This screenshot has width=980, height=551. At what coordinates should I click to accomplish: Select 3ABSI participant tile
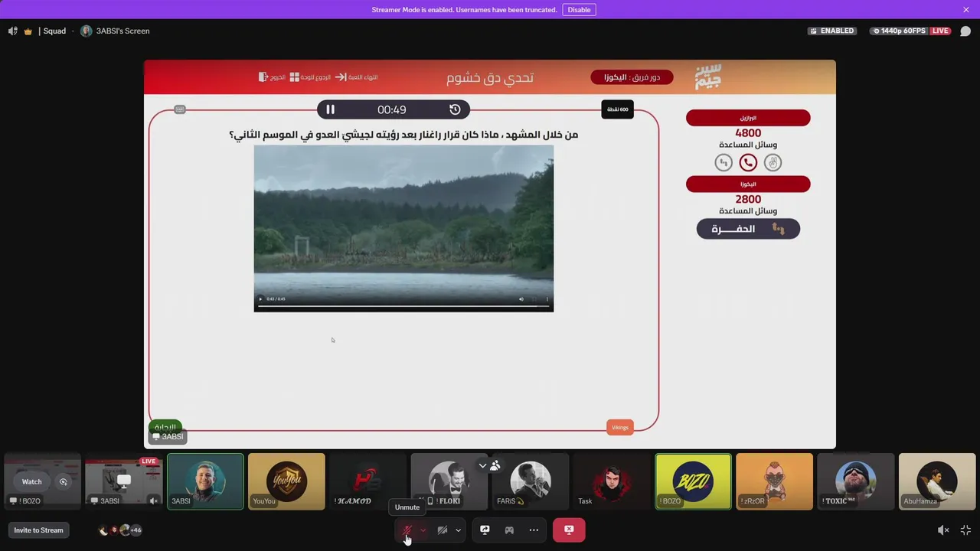205,481
